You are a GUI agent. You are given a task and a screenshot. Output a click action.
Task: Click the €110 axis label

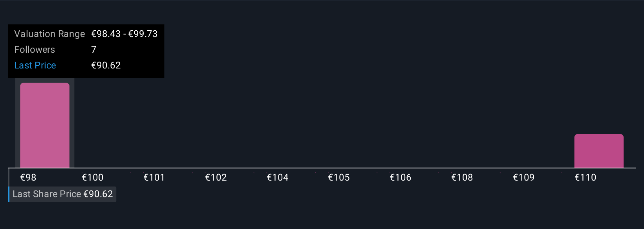[x=585, y=177]
